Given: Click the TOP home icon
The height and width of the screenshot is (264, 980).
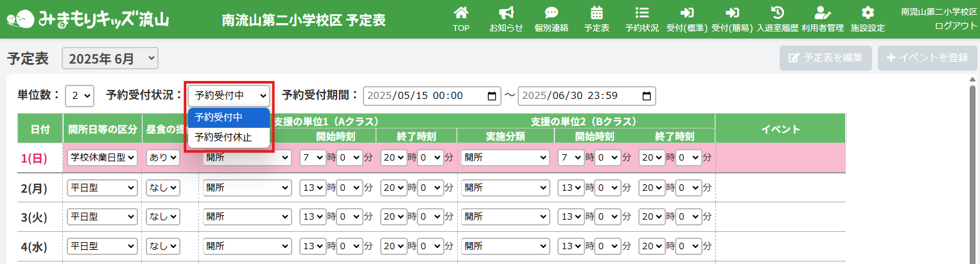Looking at the screenshot, I should [x=460, y=13].
